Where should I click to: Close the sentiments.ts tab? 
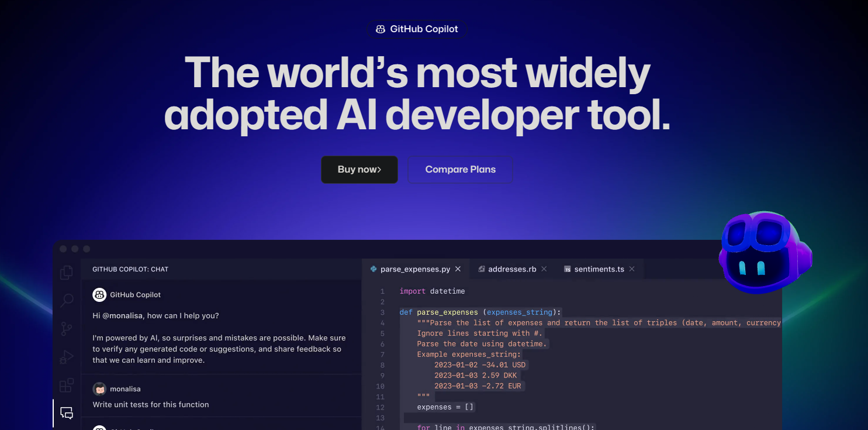click(x=632, y=269)
